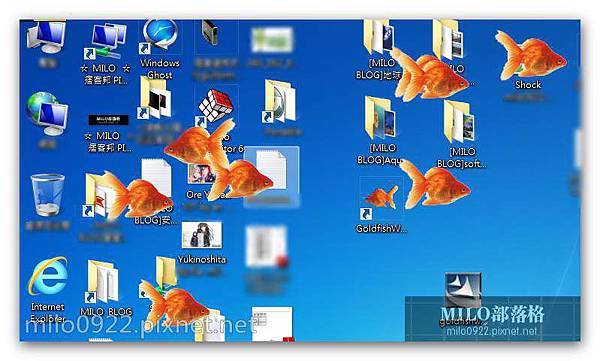Click the "Internet Explorer" label text
The image size is (600, 361).
[x=48, y=312]
